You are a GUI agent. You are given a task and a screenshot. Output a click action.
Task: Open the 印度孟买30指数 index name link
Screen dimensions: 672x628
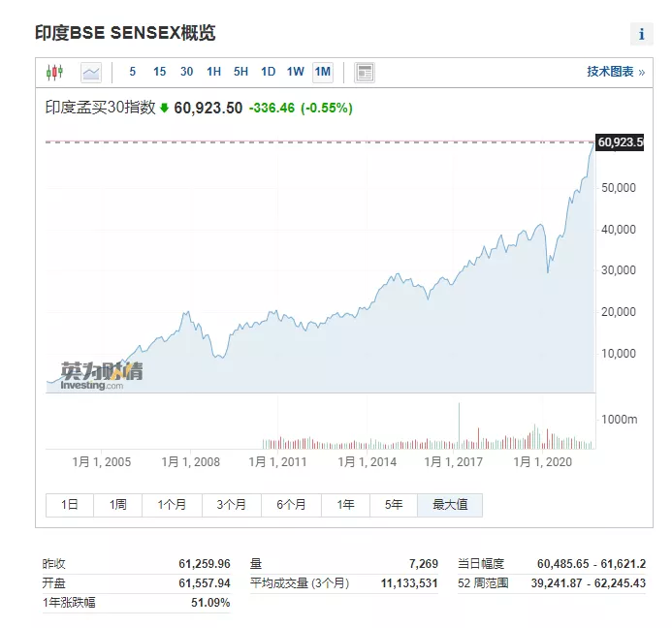point(101,108)
